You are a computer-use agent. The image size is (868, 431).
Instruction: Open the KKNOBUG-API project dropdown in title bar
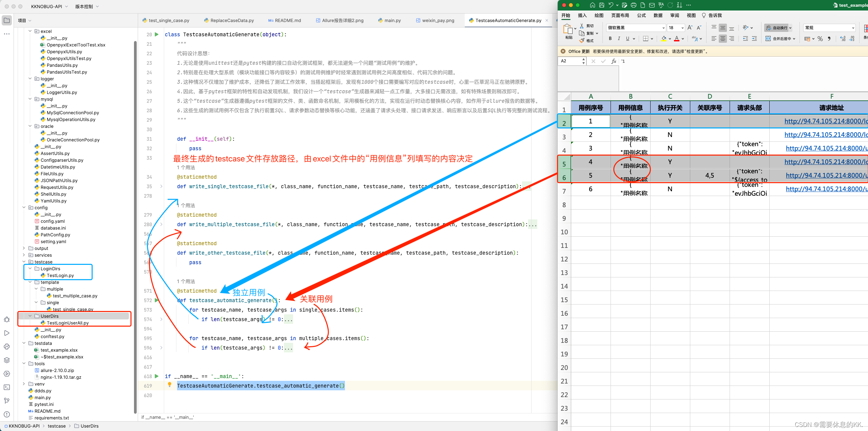(x=50, y=6)
